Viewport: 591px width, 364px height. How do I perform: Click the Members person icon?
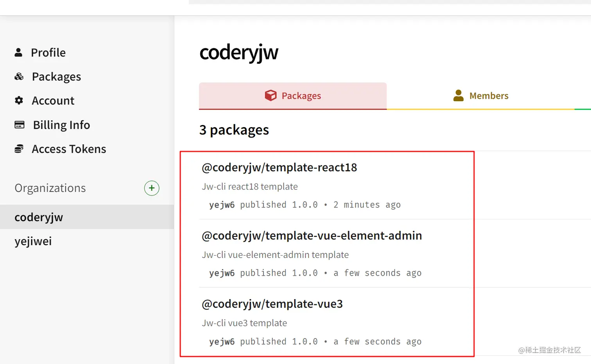tap(458, 95)
